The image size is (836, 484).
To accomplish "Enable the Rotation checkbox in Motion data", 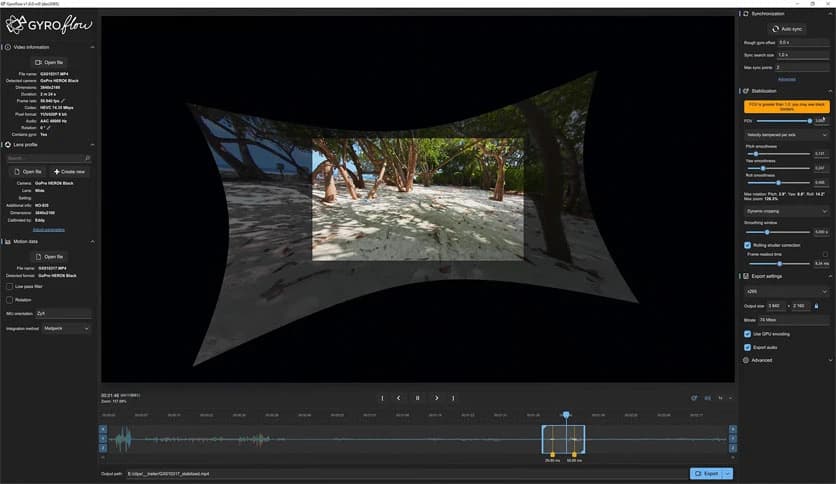I will click(10, 300).
